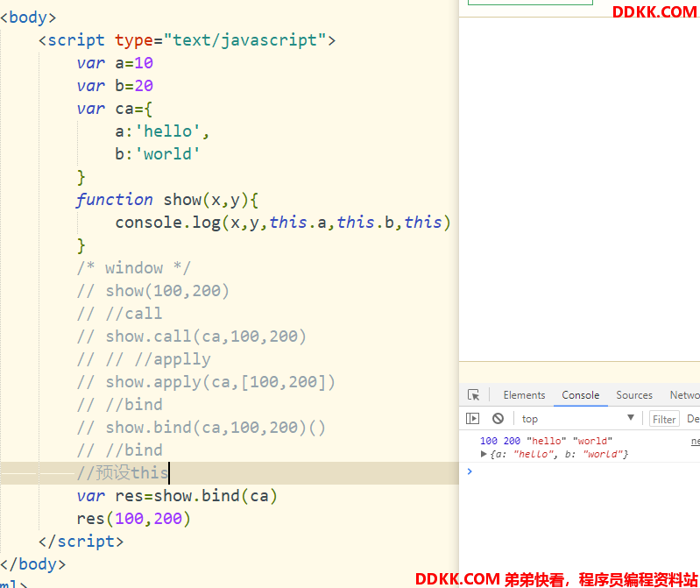Image resolution: width=700 pixels, height=588 pixels.
Task: Click the line b:'world'
Action: (x=158, y=154)
